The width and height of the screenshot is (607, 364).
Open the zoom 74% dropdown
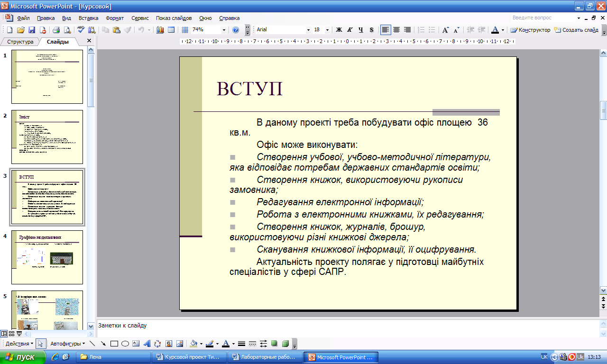[224, 30]
